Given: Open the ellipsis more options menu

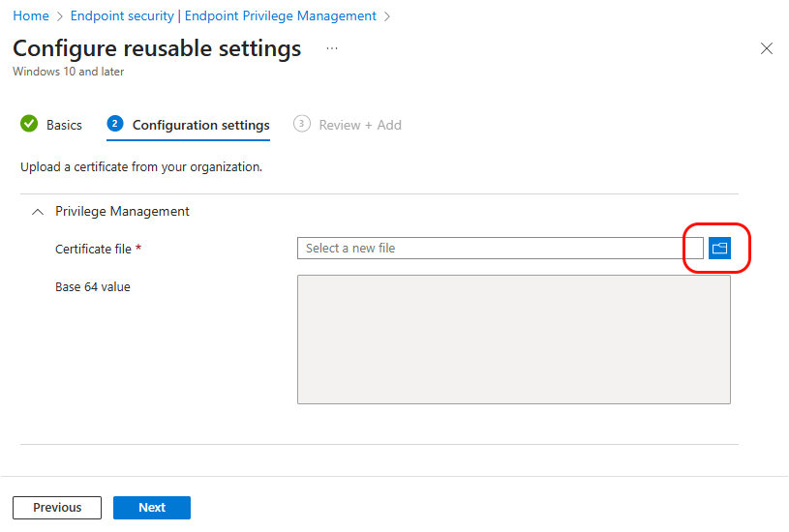Looking at the screenshot, I should pos(332,48).
